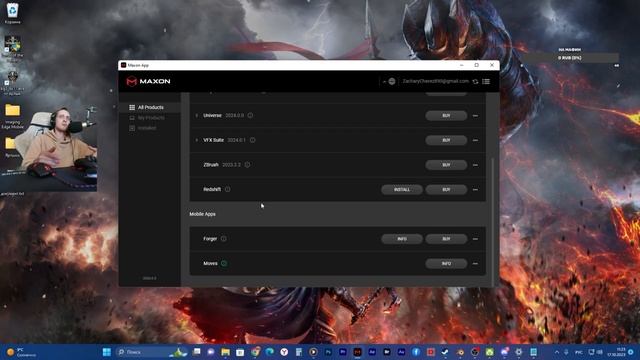Click the Universe product name
Image resolution: width=640 pixels, height=360 pixels.
pyautogui.click(x=212, y=116)
